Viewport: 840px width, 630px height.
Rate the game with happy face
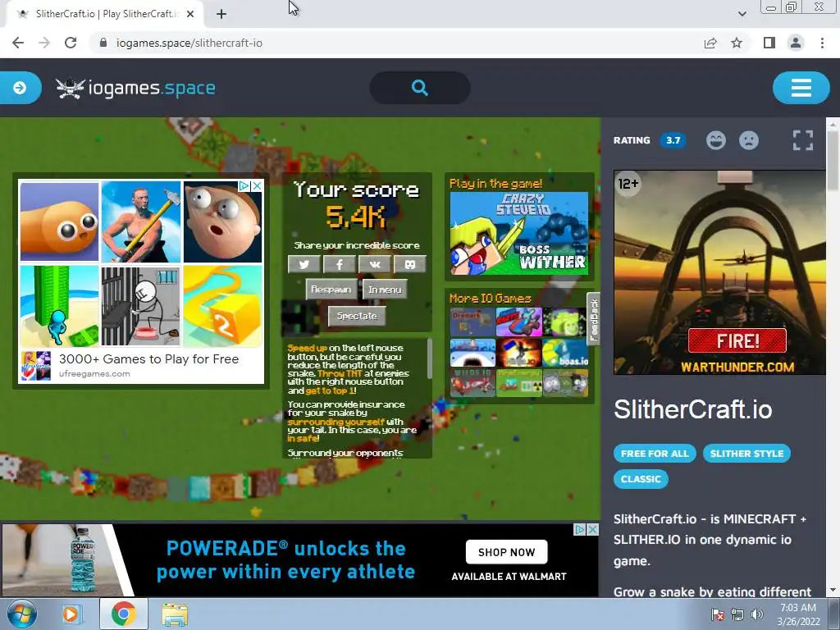[715, 140]
